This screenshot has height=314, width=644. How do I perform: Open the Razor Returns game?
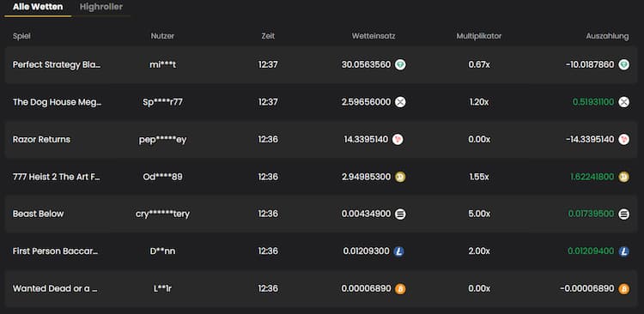coord(41,140)
